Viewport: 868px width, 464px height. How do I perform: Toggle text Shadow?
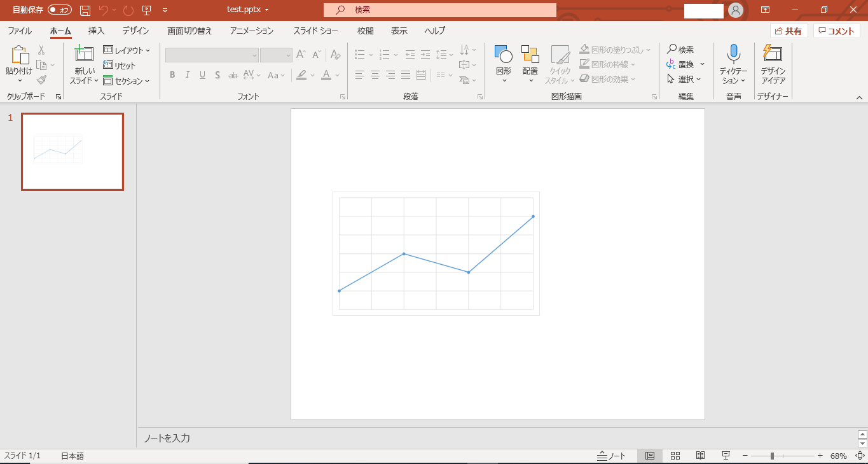217,75
